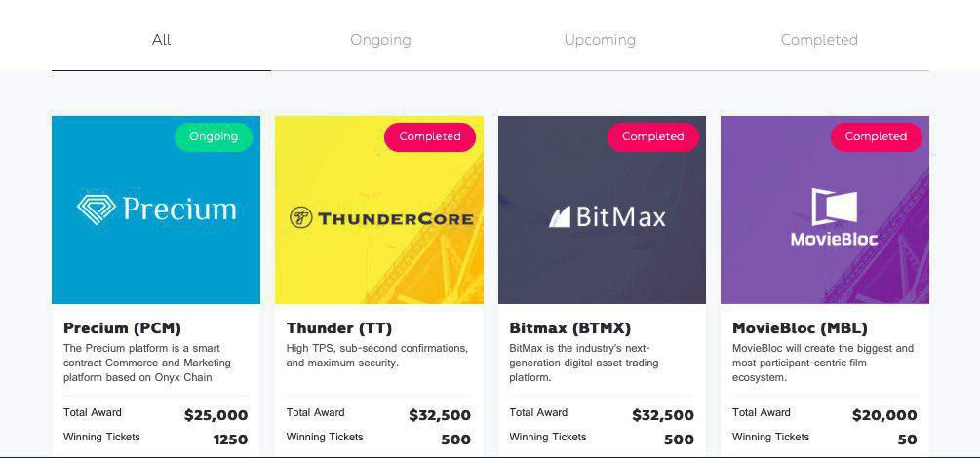Click the Completed badge on MovieBloc card

876,136
